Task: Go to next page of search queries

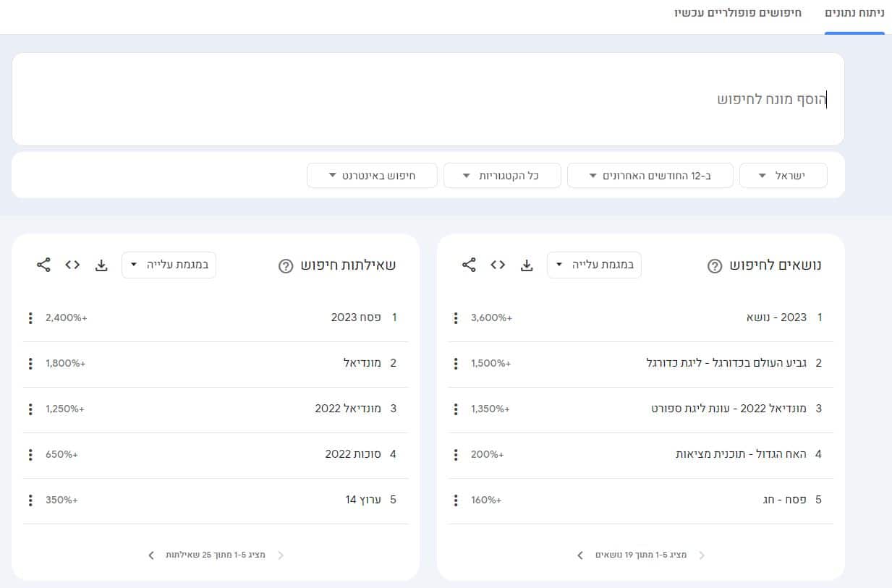Action: [151, 555]
